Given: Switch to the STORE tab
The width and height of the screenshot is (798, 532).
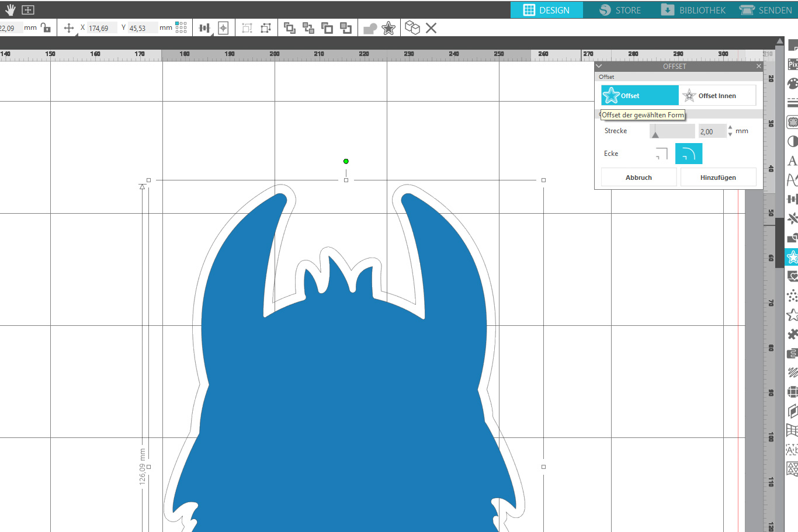Looking at the screenshot, I should [x=620, y=10].
